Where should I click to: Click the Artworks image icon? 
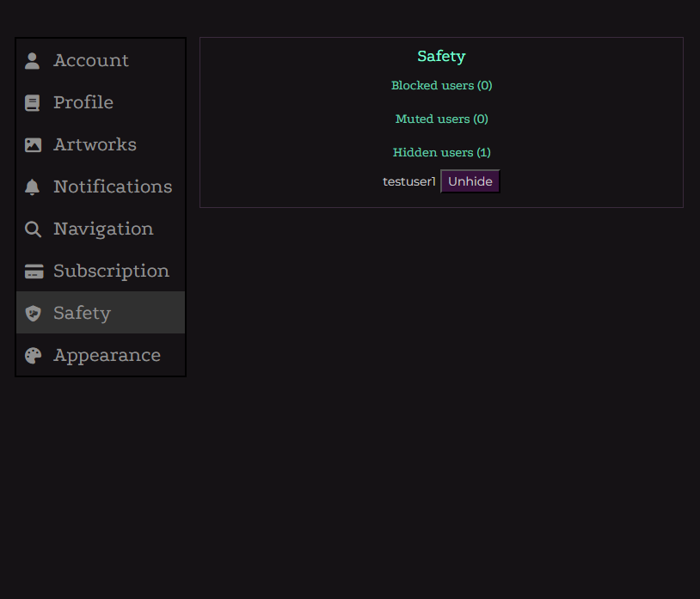coord(33,145)
